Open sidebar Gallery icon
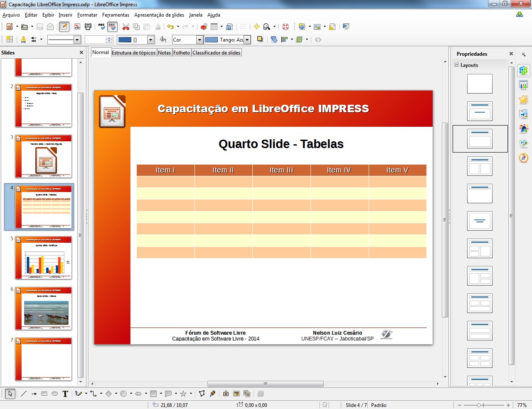 coord(524,143)
